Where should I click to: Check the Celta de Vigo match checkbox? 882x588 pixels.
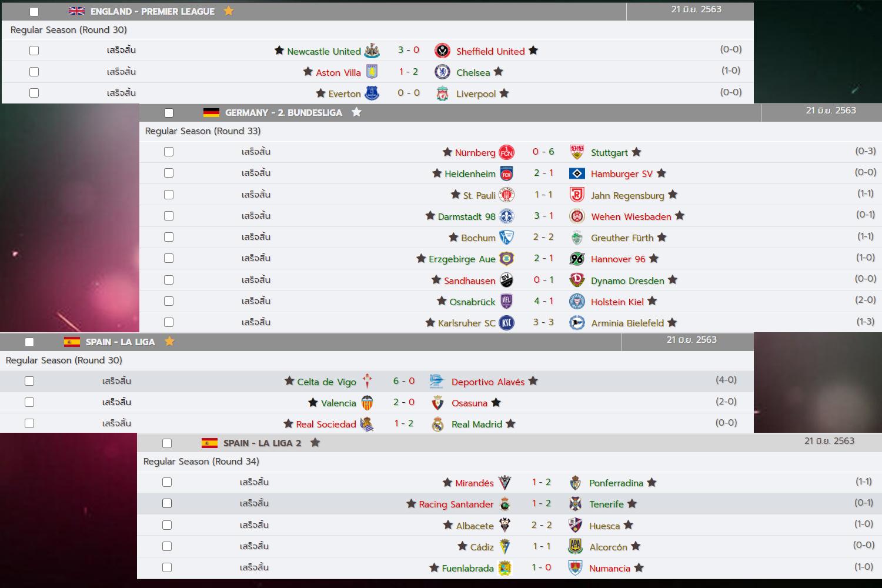click(29, 381)
